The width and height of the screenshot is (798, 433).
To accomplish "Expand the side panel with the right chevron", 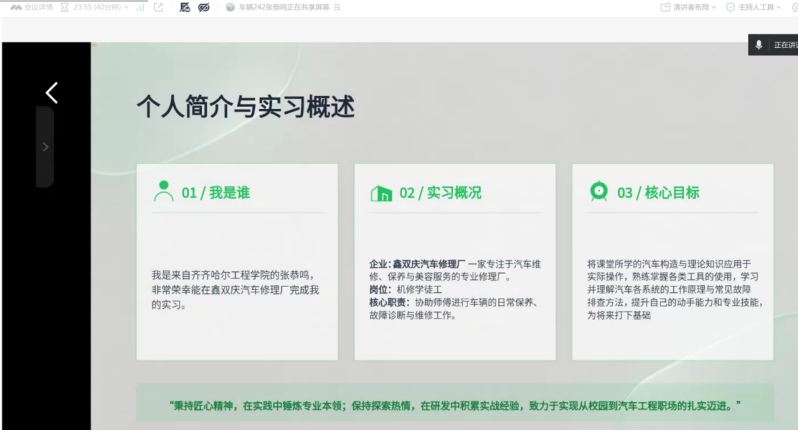I will point(45,147).
